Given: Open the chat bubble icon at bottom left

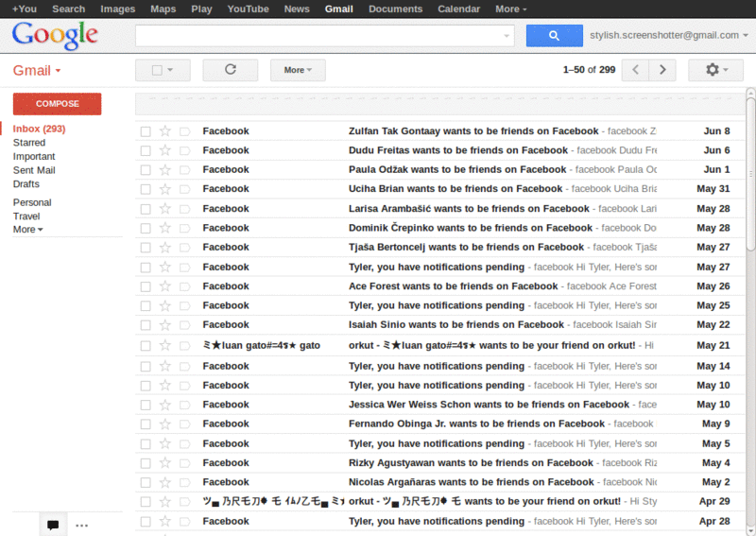Looking at the screenshot, I should (53, 525).
